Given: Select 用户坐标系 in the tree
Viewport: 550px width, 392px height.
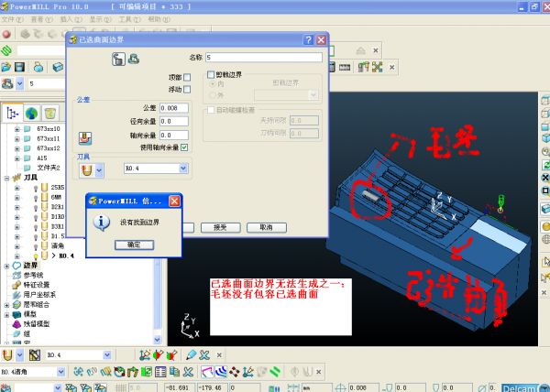Looking at the screenshot, I should point(39,295).
